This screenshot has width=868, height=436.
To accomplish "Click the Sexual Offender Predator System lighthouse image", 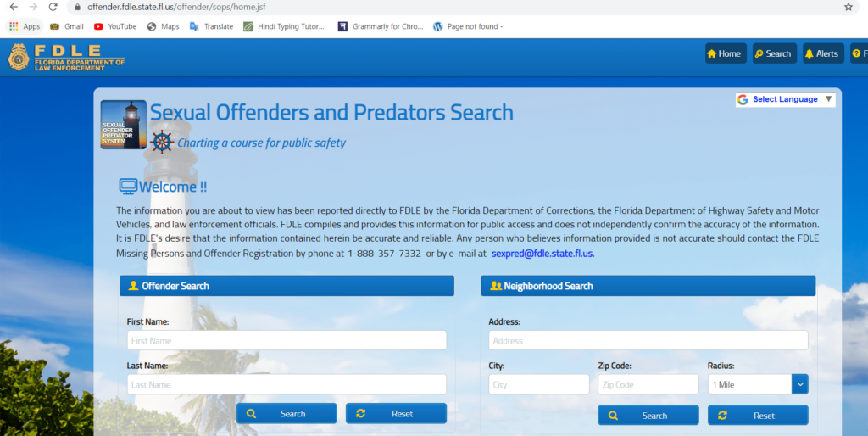I will click(x=123, y=125).
